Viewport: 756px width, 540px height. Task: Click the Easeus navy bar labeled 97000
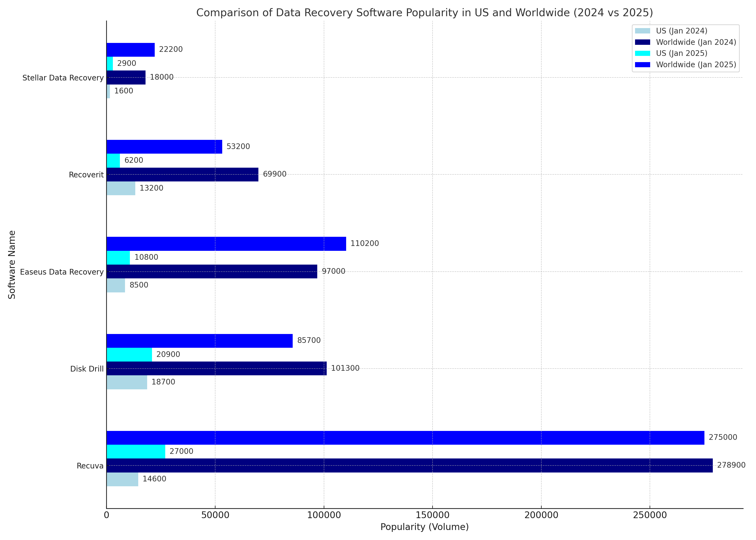pos(212,271)
